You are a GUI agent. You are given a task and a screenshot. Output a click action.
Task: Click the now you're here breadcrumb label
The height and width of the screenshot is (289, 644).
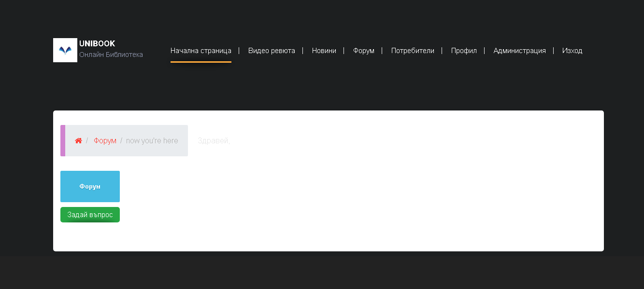[153, 140]
